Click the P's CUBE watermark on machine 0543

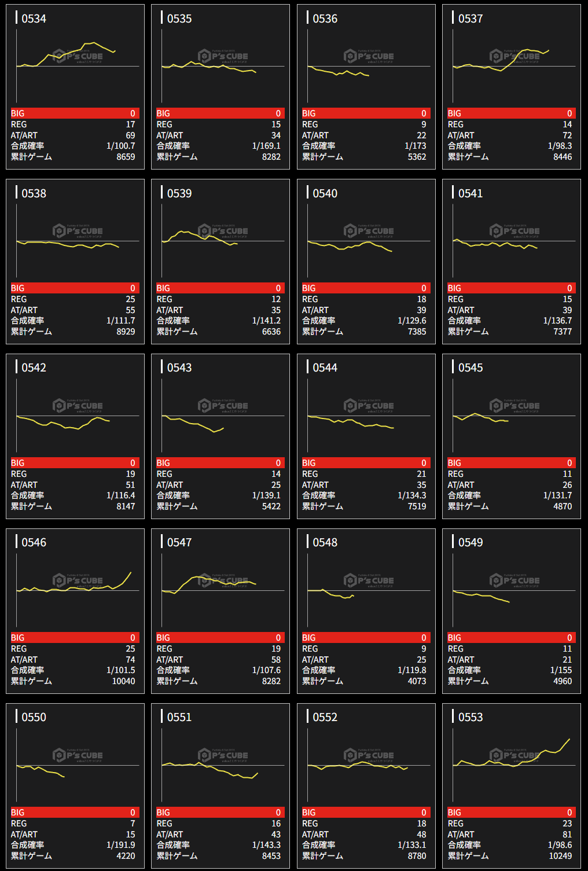click(223, 406)
